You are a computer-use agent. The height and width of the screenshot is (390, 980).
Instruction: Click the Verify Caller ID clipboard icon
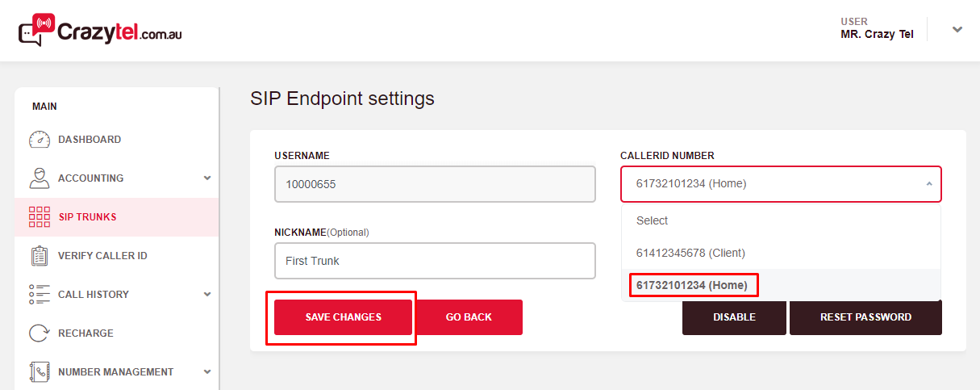[40, 256]
